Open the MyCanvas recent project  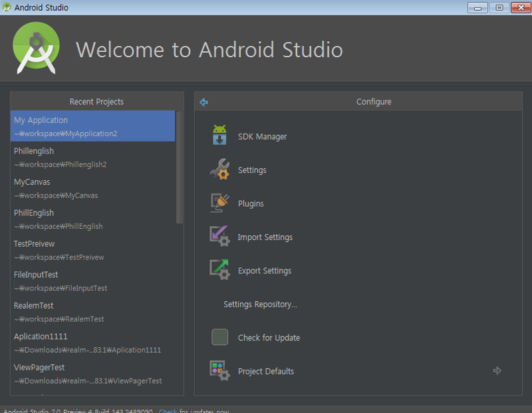click(92, 188)
